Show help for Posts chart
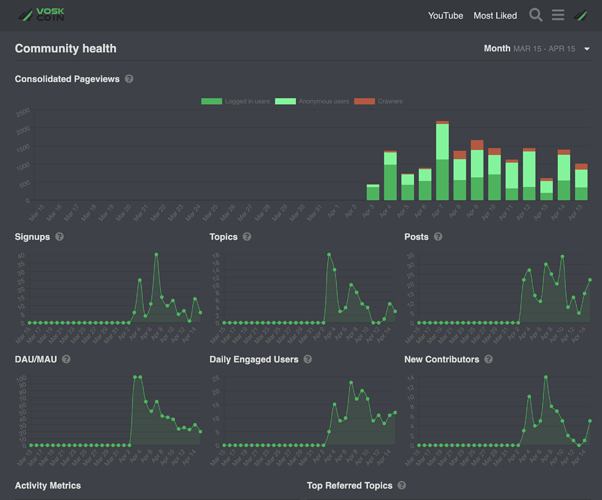Viewport: 602px width, 500px height. 438,237
